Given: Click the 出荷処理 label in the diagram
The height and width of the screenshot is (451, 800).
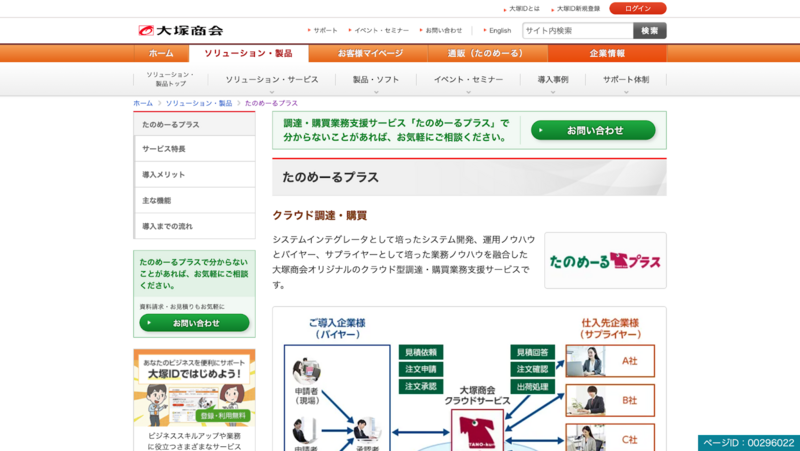Looking at the screenshot, I should (532, 387).
